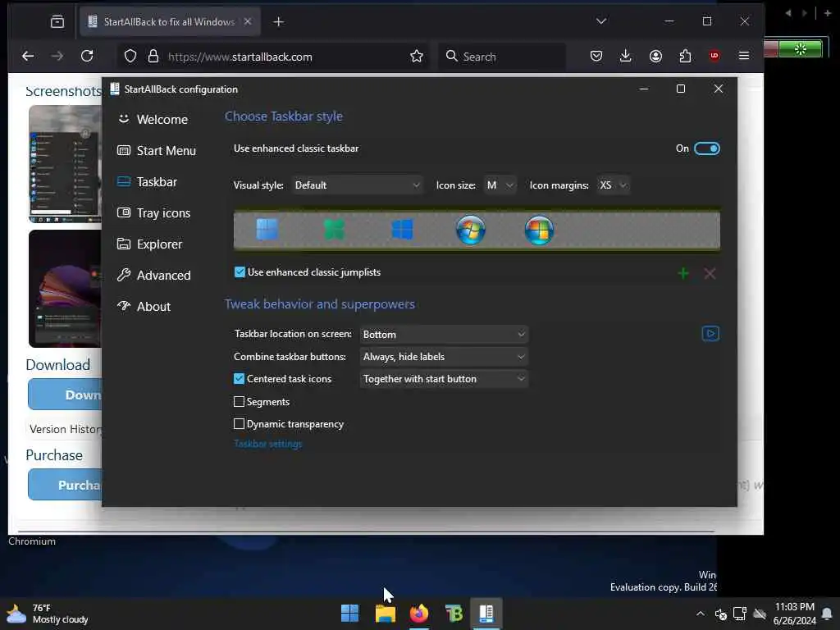The width and height of the screenshot is (840, 630).
Task: Select the StartAllBack browser tab
Action: pyautogui.click(x=169, y=22)
